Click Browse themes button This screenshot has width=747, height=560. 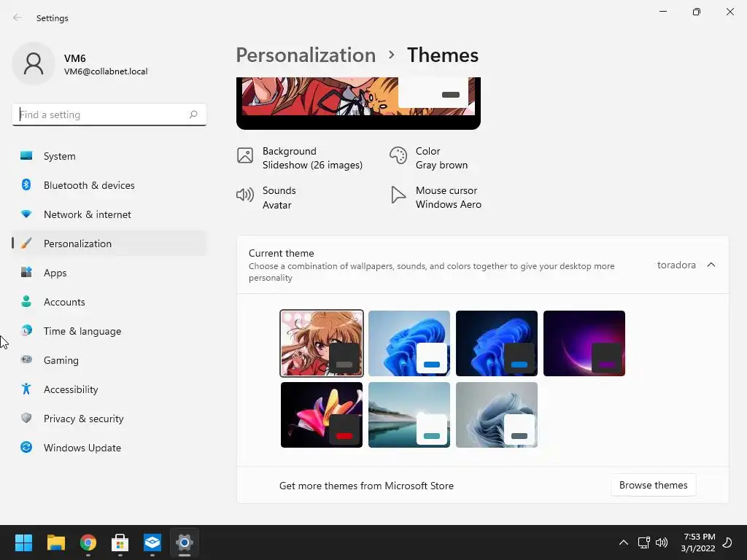(x=653, y=485)
